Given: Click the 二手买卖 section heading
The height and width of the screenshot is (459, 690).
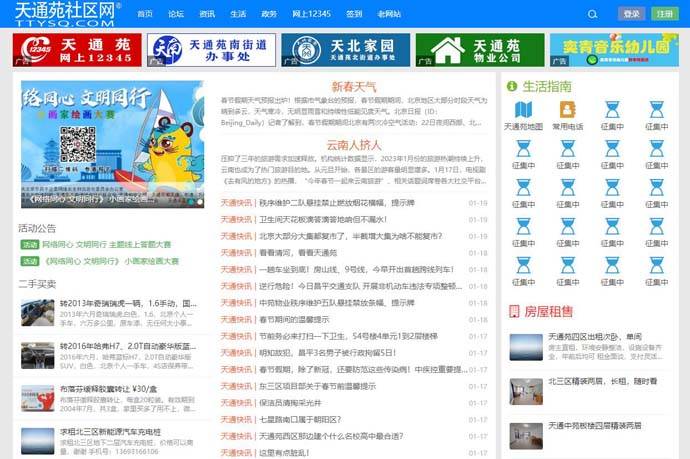Looking at the screenshot, I should point(37,284).
